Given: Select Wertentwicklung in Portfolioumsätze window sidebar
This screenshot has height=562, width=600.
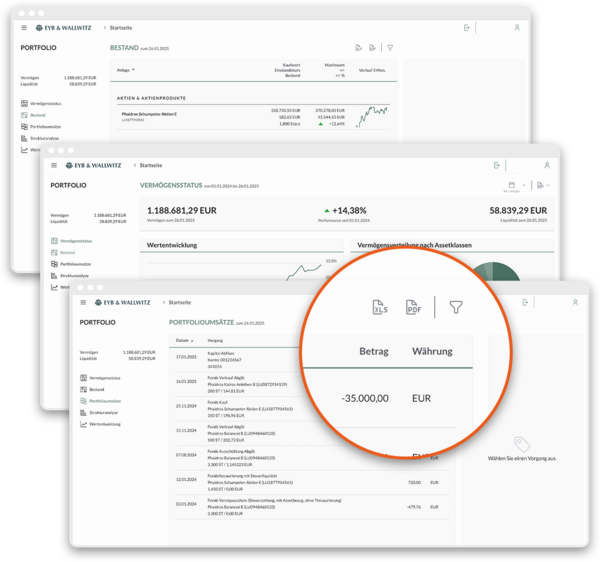Looking at the screenshot, I should tap(107, 423).
